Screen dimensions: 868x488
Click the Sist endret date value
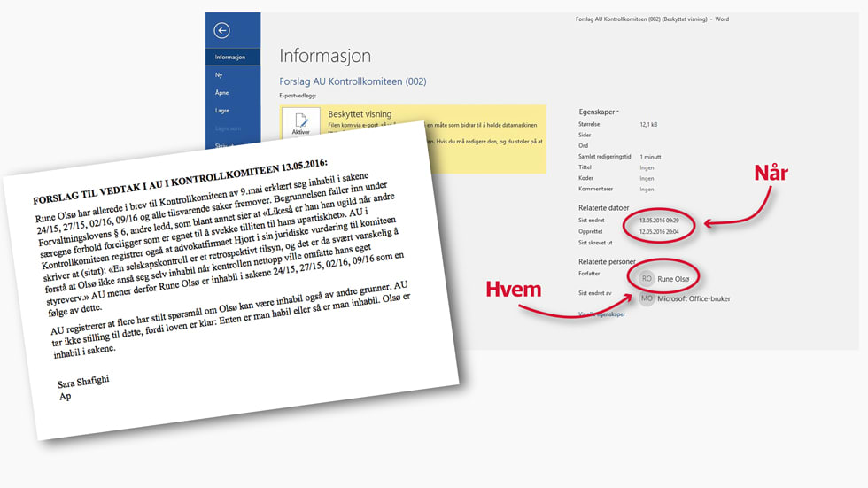(x=659, y=220)
